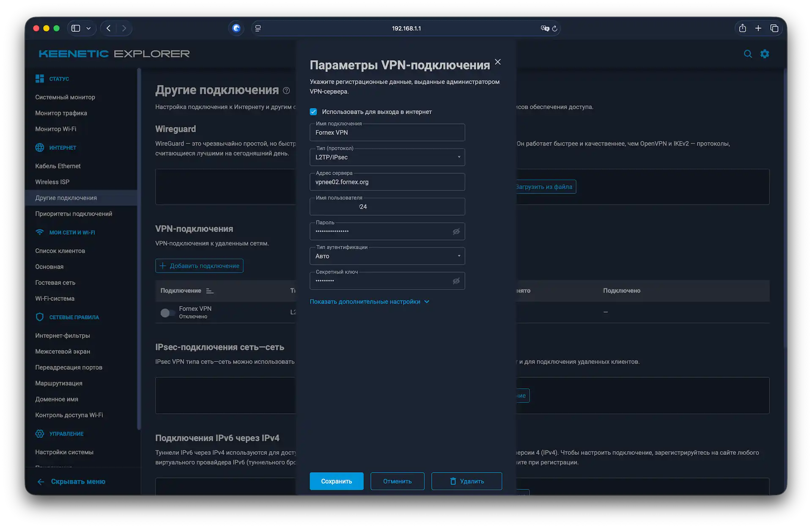The image size is (812, 528).
Task: Click Добавить подключение
Action: click(x=199, y=266)
